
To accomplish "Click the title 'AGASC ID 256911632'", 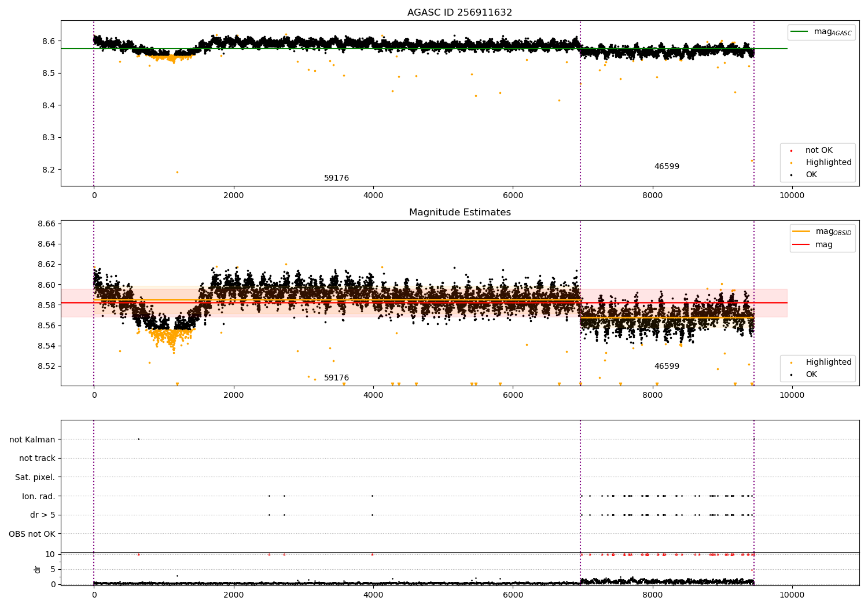I will 459,13.
